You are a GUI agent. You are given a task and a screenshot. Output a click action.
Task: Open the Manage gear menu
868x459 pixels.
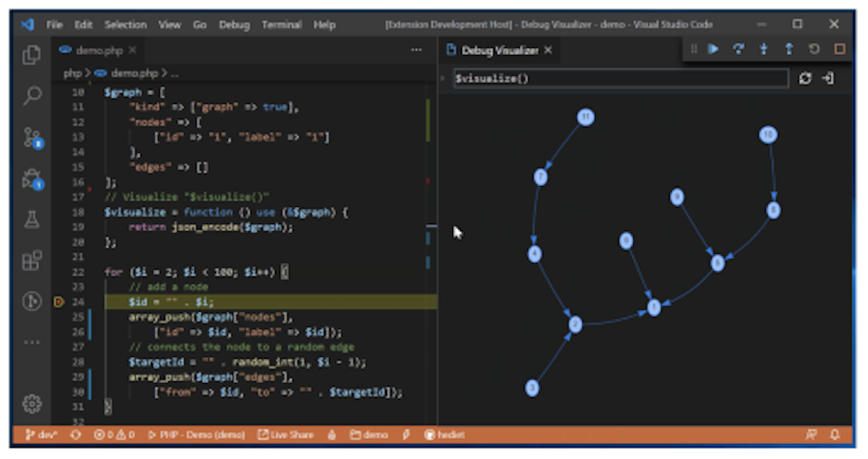pyautogui.click(x=32, y=404)
